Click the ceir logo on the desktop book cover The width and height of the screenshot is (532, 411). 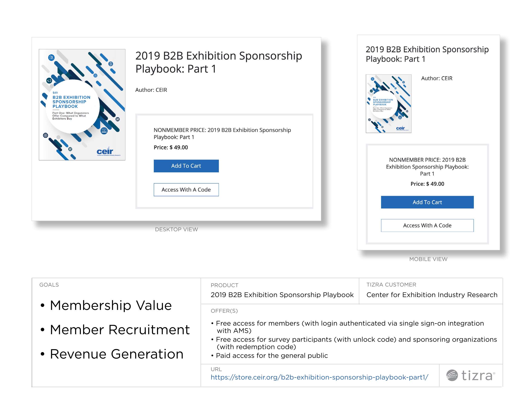point(105,152)
